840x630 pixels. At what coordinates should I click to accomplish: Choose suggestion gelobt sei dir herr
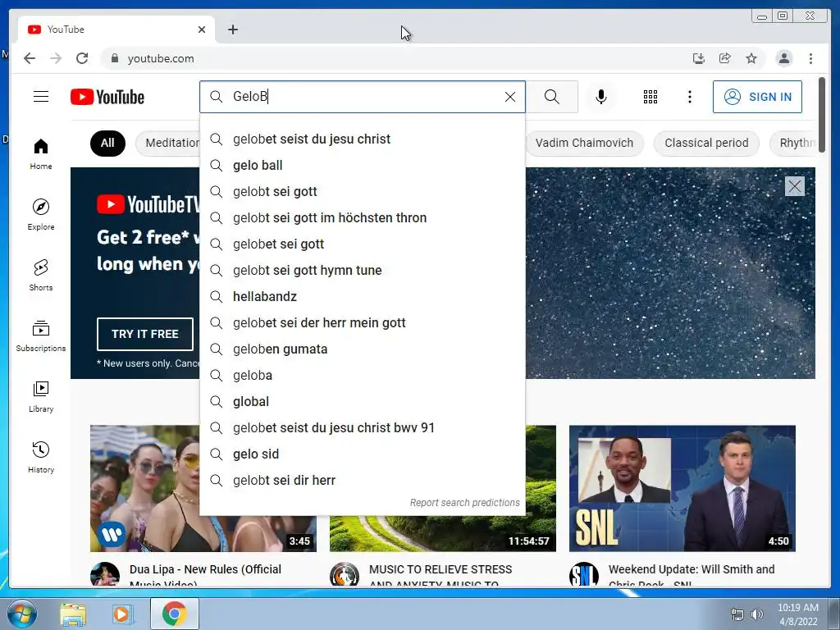(x=363, y=480)
